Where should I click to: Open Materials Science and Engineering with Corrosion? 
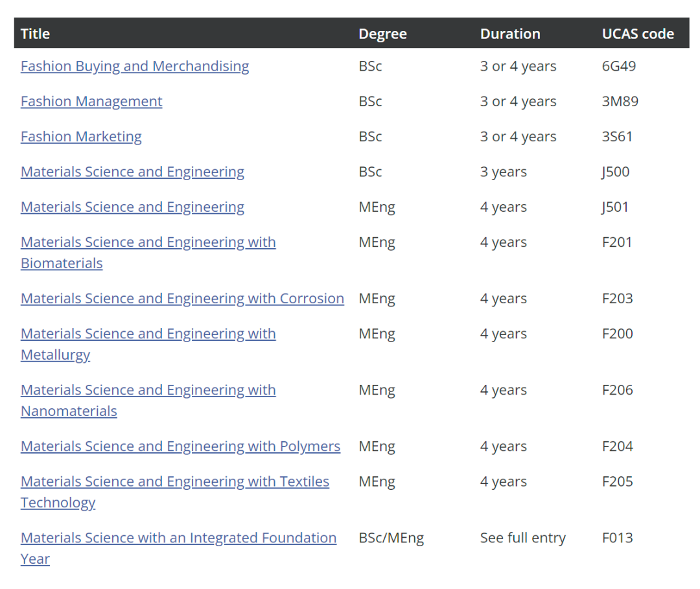[x=182, y=299]
